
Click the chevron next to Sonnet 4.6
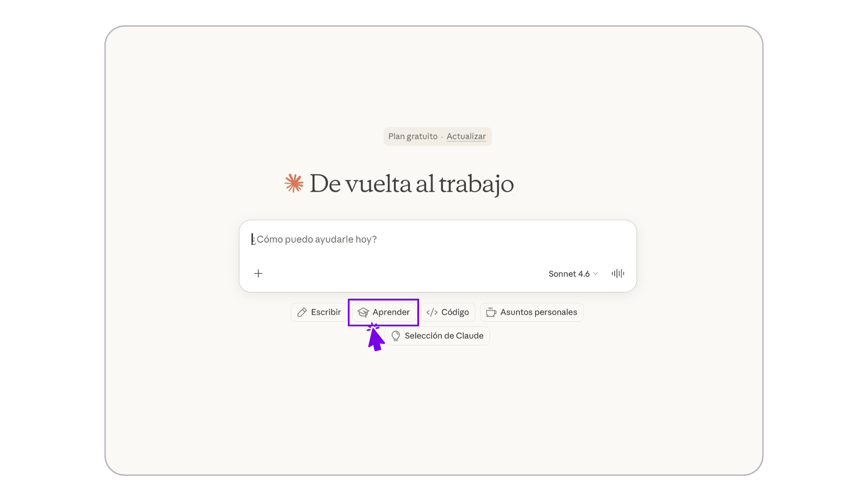coord(596,274)
